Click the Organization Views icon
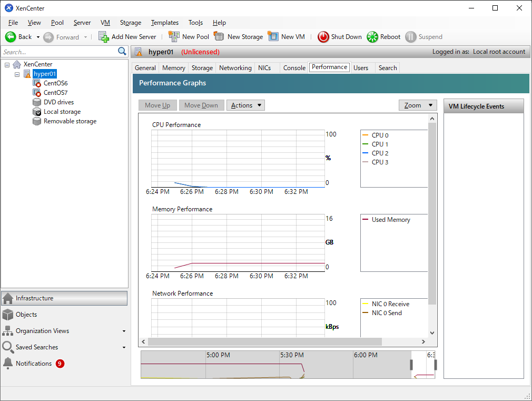This screenshot has width=532, height=401. pyautogui.click(x=7, y=331)
